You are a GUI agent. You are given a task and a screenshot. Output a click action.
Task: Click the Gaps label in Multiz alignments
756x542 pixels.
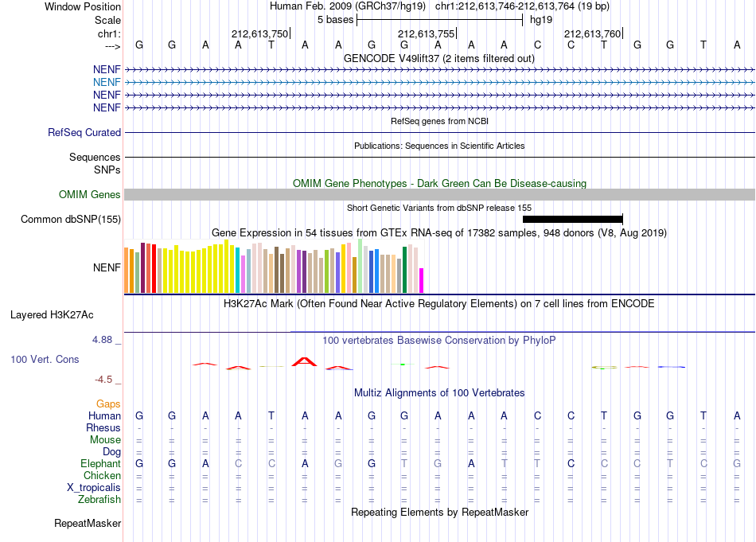(108, 404)
